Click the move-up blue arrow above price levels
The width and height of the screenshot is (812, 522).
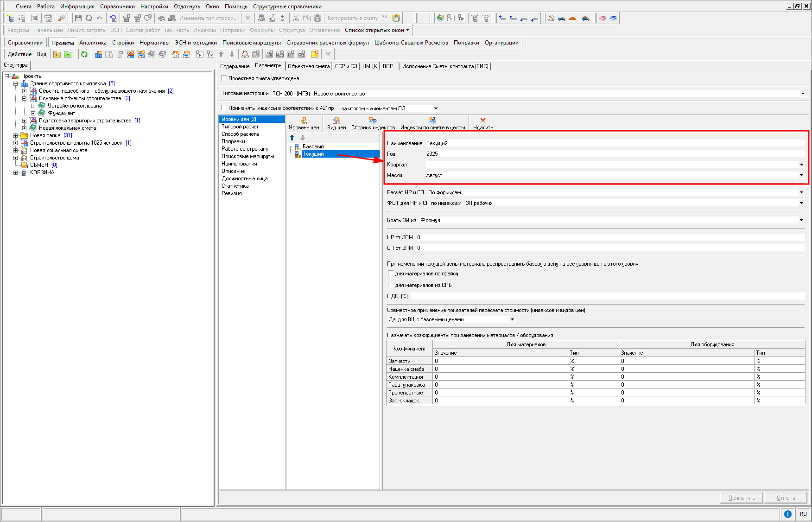(x=292, y=138)
